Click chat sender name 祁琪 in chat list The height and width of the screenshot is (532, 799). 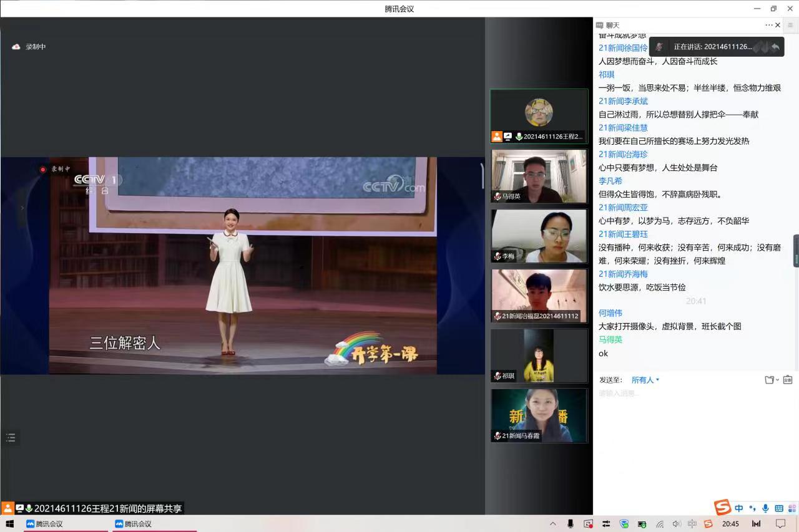coord(606,74)
